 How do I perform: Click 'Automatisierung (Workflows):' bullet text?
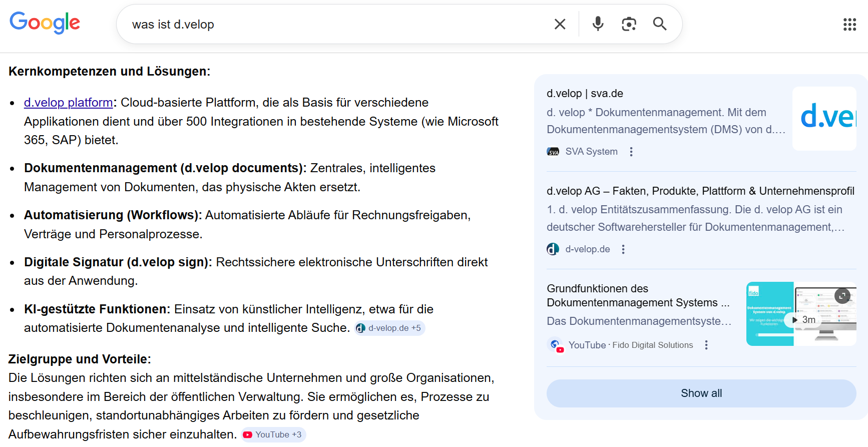[x=113, y=215]
